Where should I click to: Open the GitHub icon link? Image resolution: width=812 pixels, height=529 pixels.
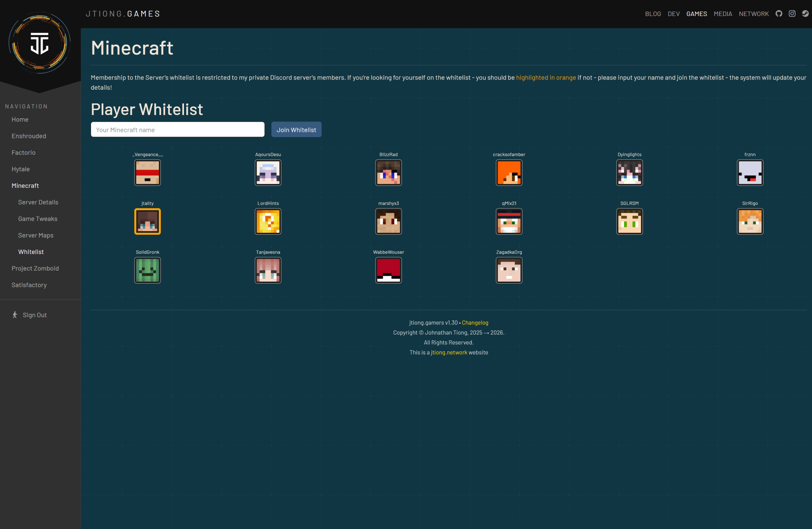point(779,14)
